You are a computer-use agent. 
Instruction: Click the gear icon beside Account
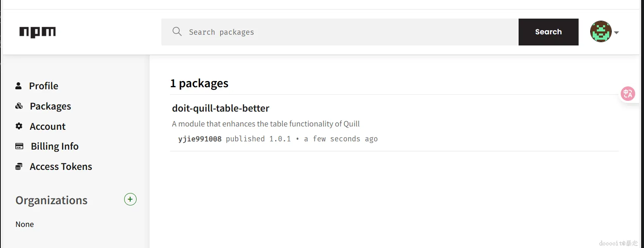(19, 126)
